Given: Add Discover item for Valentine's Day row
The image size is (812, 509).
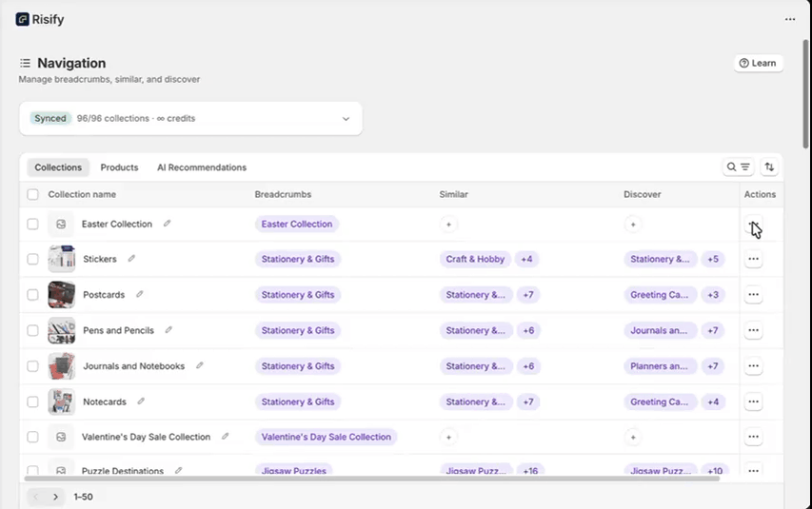Looking at the screenshot, I should tap(633, 438).
